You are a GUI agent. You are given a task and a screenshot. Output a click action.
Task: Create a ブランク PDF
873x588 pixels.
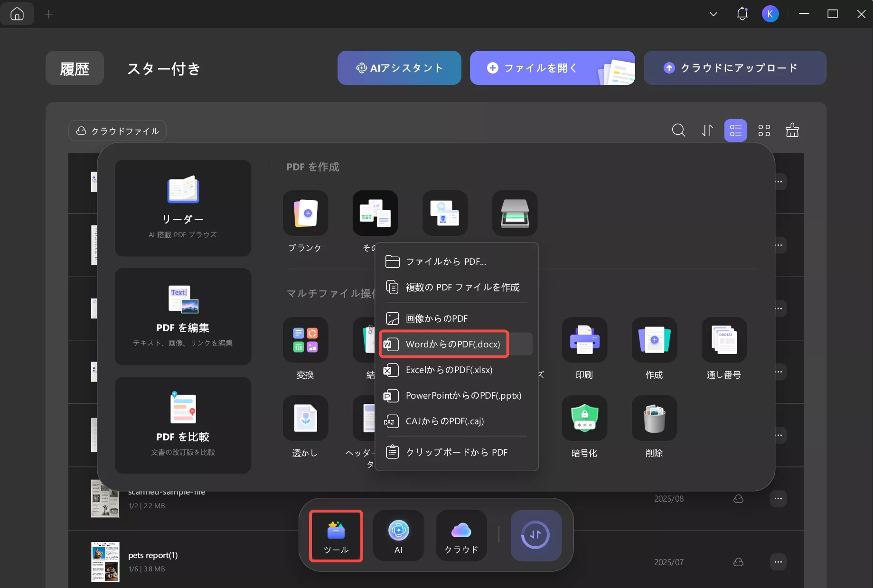(x=305, y=213)
